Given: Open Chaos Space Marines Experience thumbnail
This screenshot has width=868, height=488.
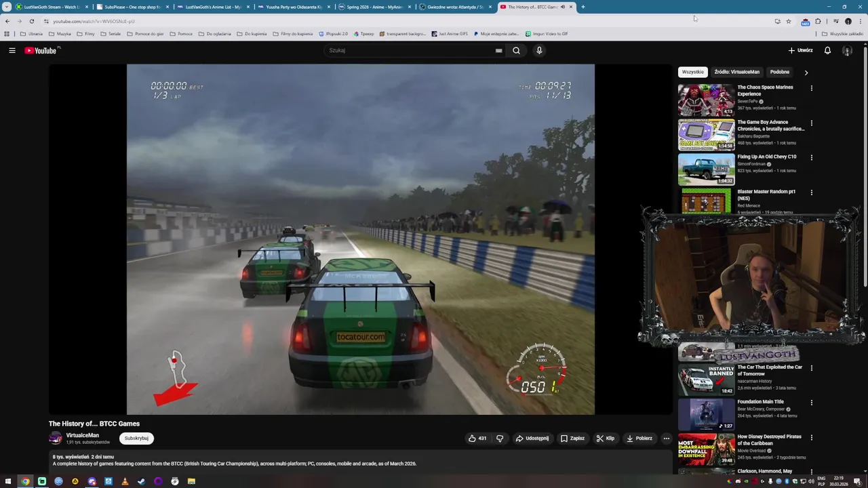Looking at the screenshot, I should click(x=706, y=100).
